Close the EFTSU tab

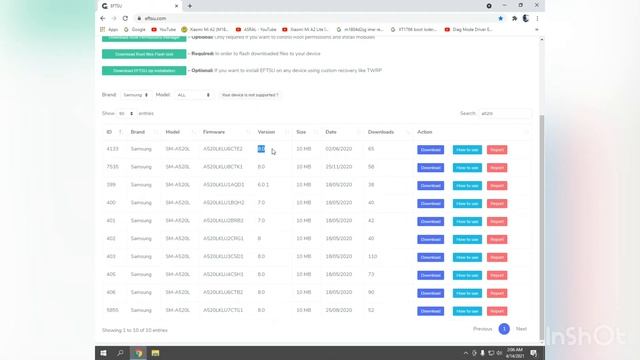(x=176, y=6)
